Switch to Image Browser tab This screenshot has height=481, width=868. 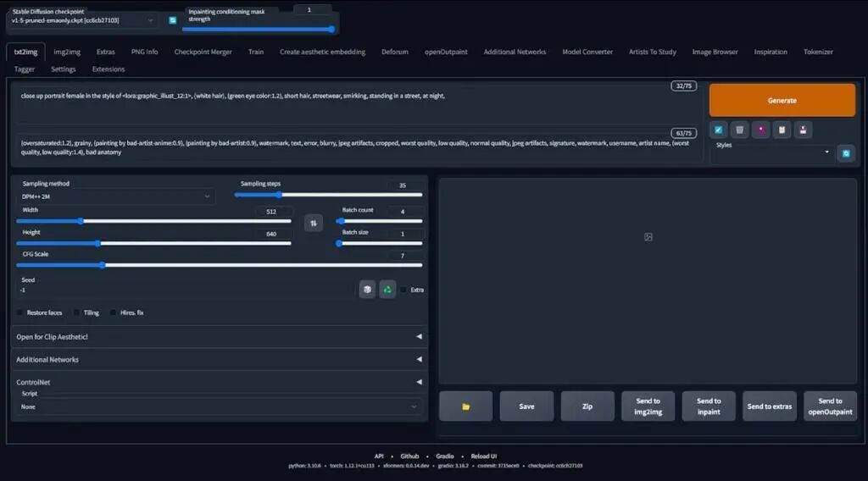[715, 52]
